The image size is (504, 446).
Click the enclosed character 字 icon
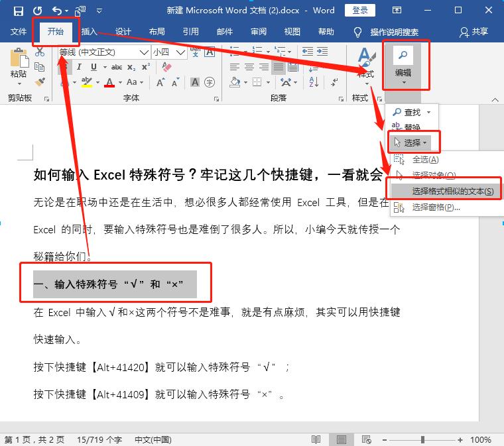pos(210,82)
